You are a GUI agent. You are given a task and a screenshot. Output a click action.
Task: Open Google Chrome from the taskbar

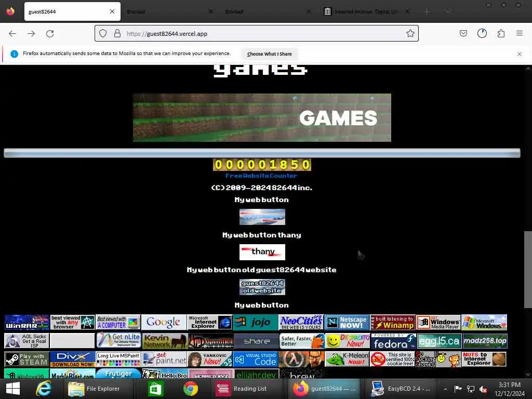(191, 389)
